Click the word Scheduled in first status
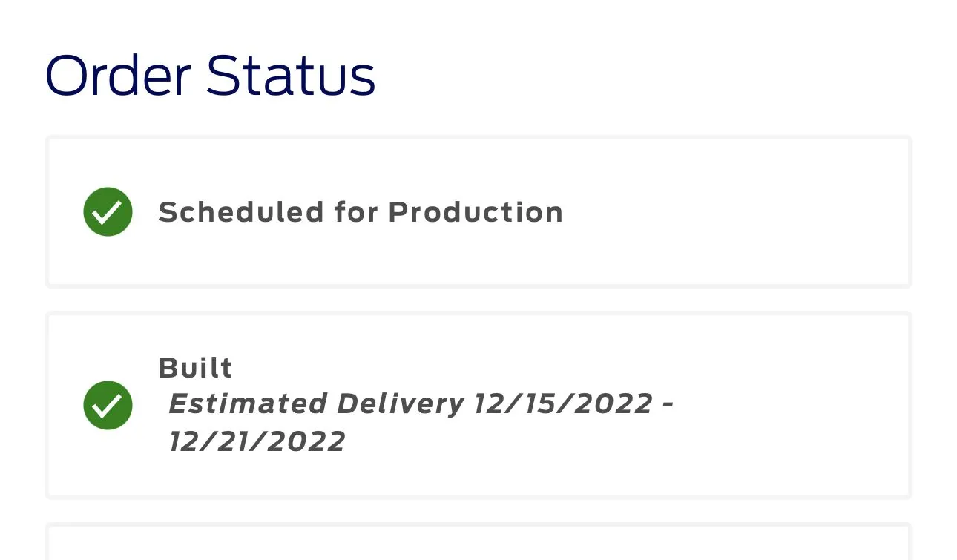957x560 pixels. (x=241, y=212)
